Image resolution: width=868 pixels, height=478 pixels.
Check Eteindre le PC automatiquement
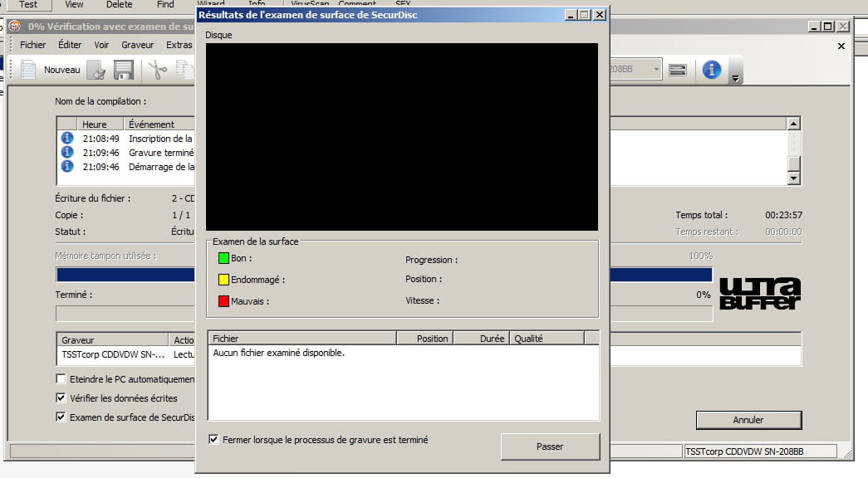coord(61,379)
